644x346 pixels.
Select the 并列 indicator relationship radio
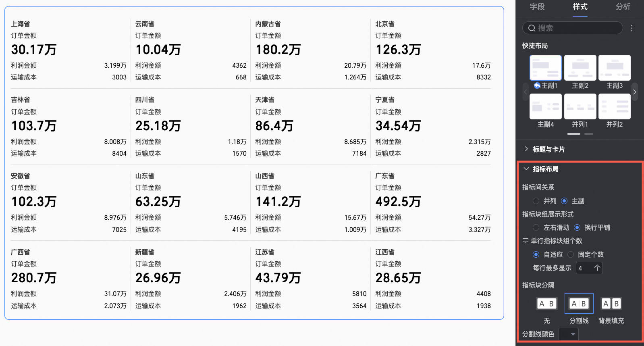(x=536, y=201)
